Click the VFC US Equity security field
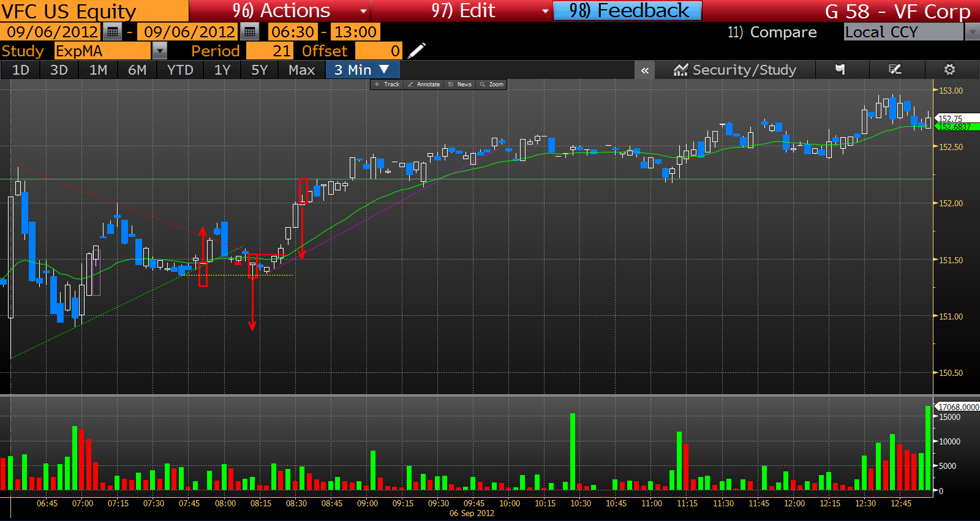The width and height of the screenshot is (980, 521). tap(94, 11)
